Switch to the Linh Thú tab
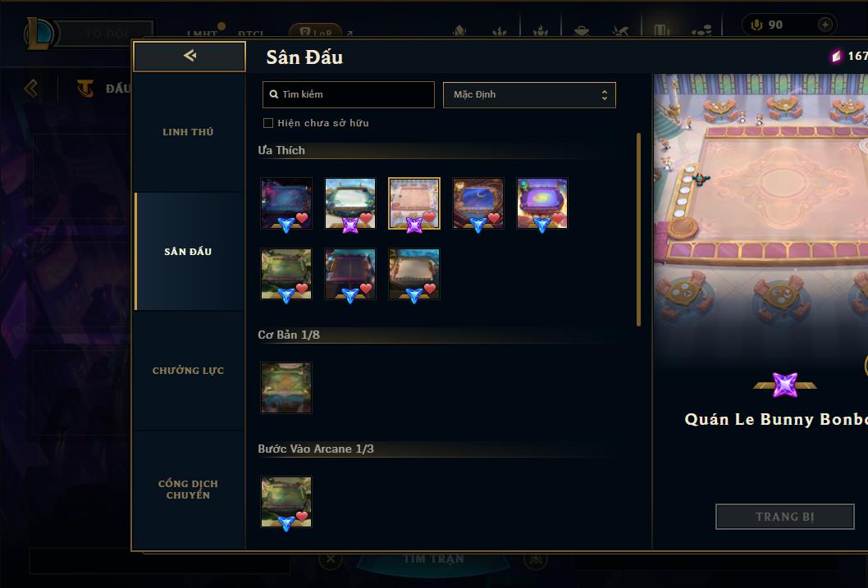The image size is (868, 588). point(188,132)
